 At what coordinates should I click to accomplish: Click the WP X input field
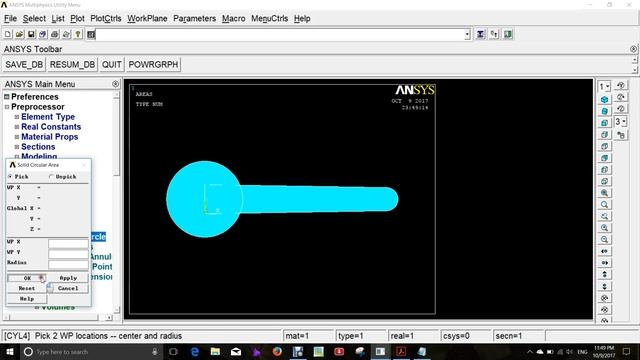pyautogui.click(x=68, y=244)
